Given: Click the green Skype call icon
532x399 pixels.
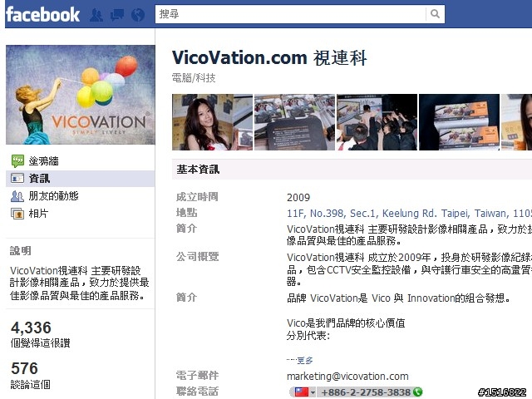Looking at the screenshot, I should [417, 392].
